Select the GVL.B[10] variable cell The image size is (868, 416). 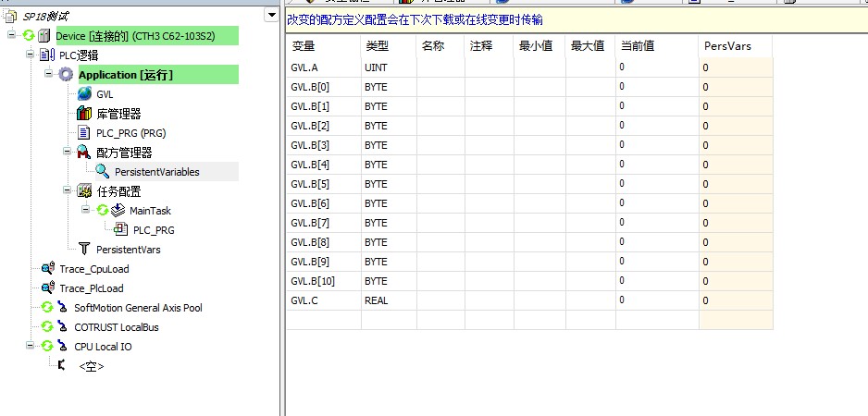tap(324, 281)
